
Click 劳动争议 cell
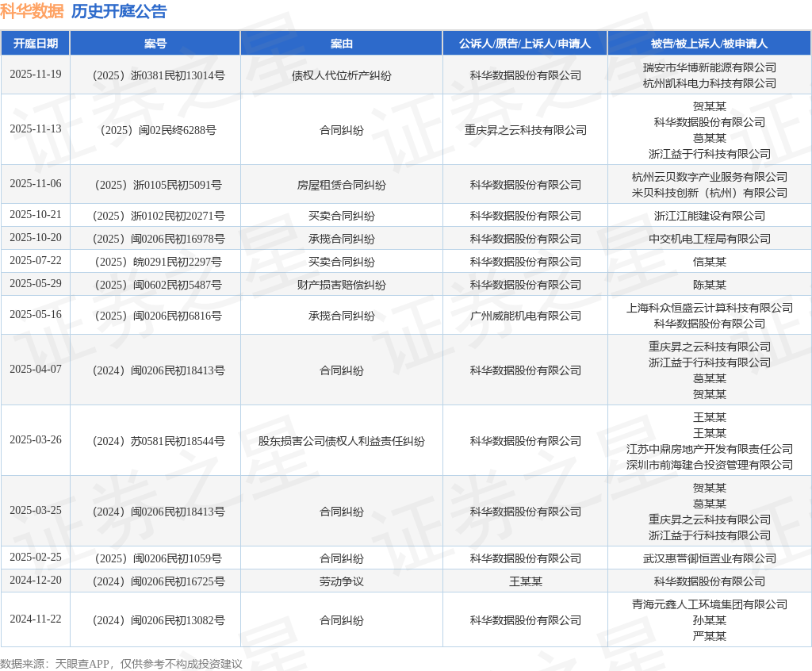pyautogui.click(x=341, y=582)
